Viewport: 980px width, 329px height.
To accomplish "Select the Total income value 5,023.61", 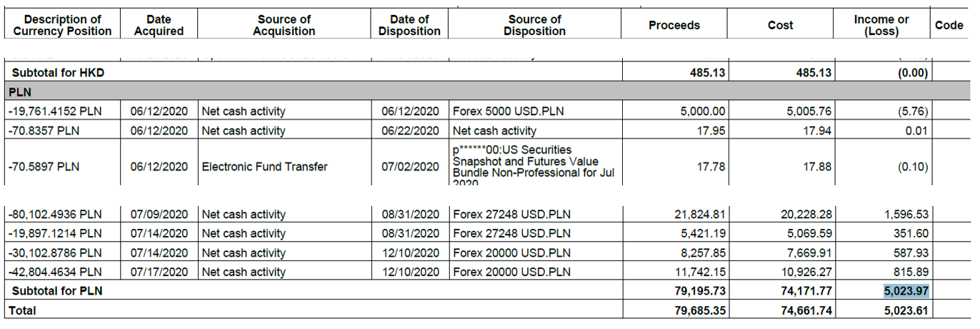I will tap(906, 310).
